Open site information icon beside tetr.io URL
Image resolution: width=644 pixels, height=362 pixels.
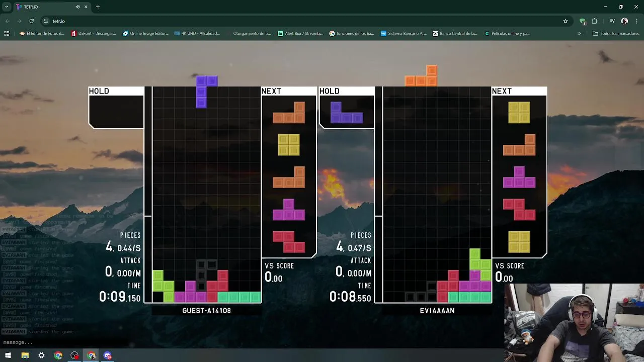[x=46, y=21]
